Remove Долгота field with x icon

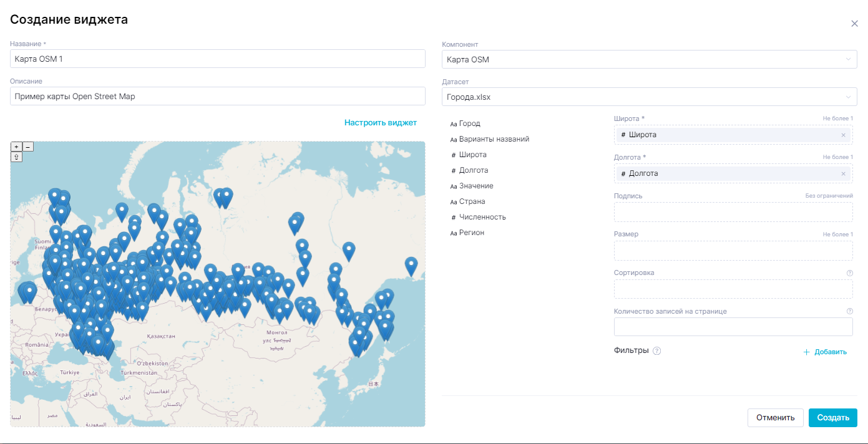pos(843,173)
